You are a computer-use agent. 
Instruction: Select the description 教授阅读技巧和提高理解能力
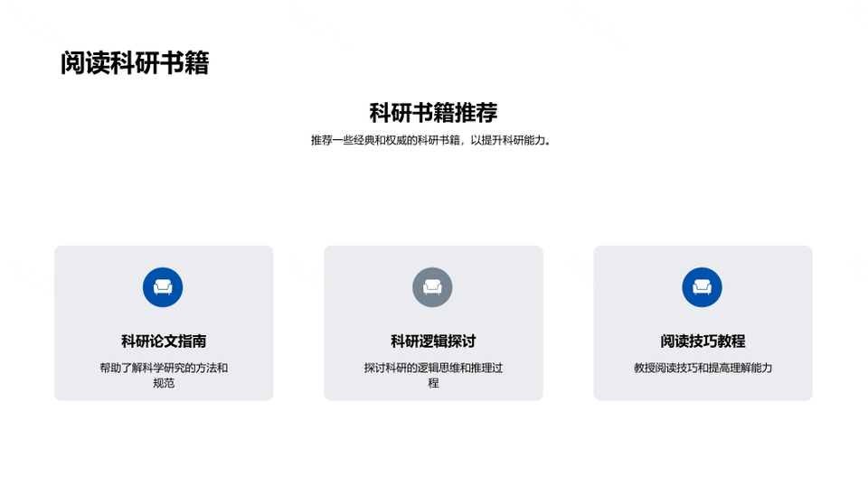703,368
